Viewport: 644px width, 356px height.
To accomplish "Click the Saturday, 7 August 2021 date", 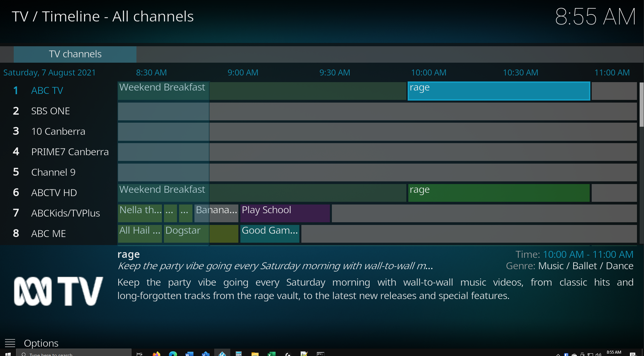I will [50, 73].
